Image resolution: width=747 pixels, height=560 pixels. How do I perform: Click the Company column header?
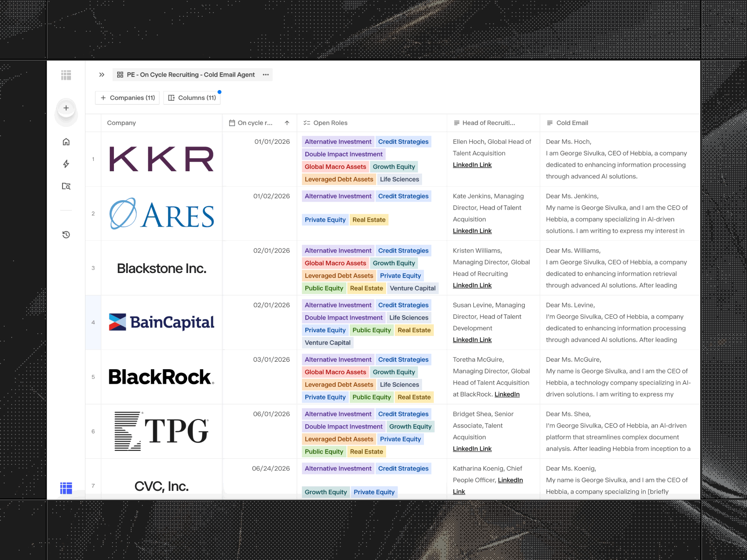click(162, 123)
